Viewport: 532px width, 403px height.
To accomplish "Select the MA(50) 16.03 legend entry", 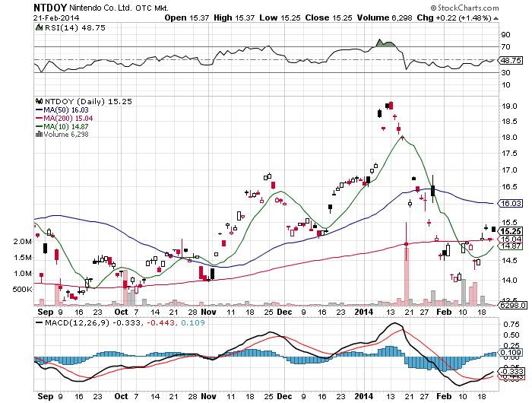I will click(62, 110).
